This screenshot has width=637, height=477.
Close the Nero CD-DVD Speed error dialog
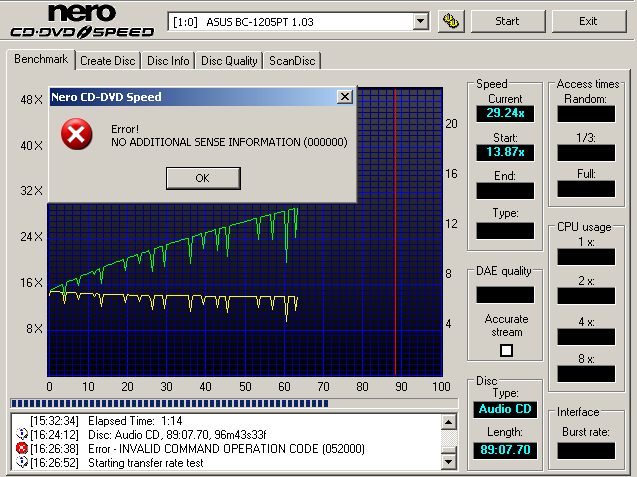click(345, 97)
